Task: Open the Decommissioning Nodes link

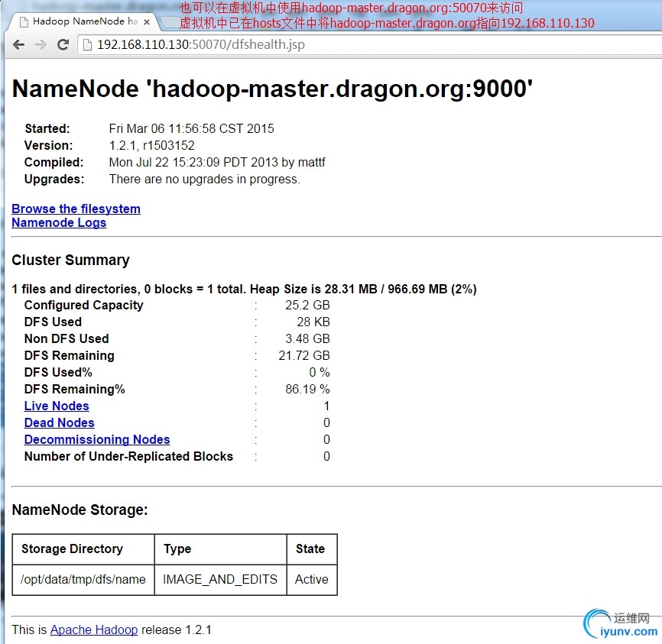Action: point(97,439)
